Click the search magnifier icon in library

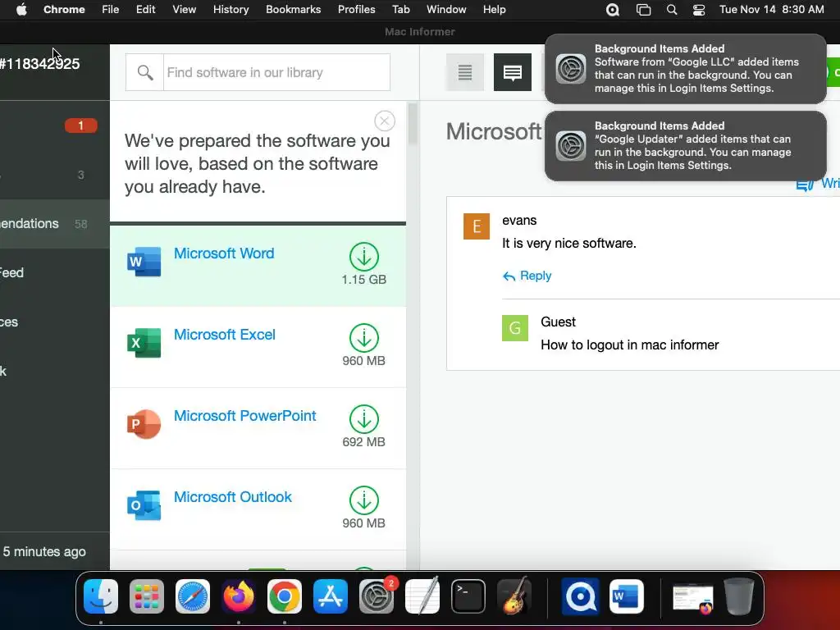point(144,72)
